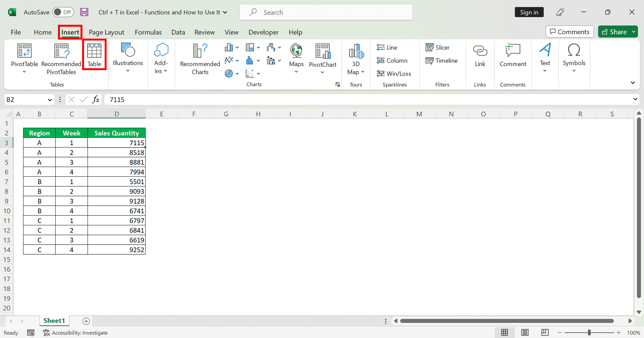Select the Sheet1 tab
The height and width of the screenshot is (338, 644).
pos(54,321)
